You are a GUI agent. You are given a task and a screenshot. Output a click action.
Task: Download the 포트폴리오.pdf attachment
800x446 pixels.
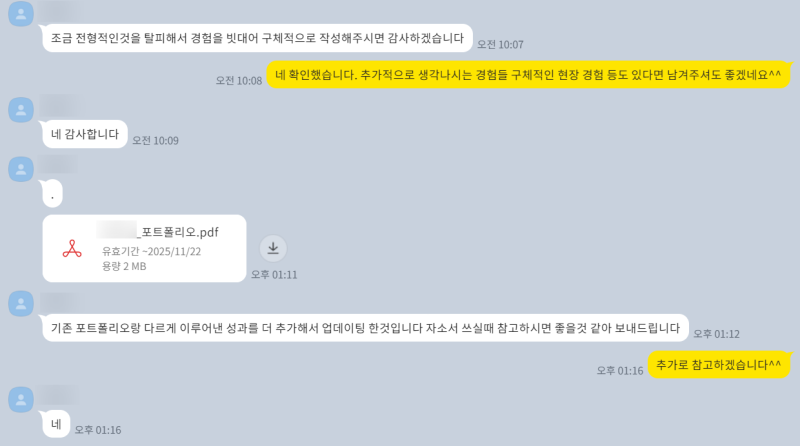273,249
